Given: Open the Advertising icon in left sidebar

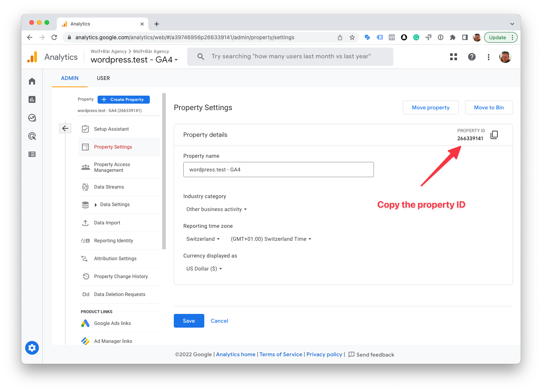Looking at the screenshot, I should [32, 136].
